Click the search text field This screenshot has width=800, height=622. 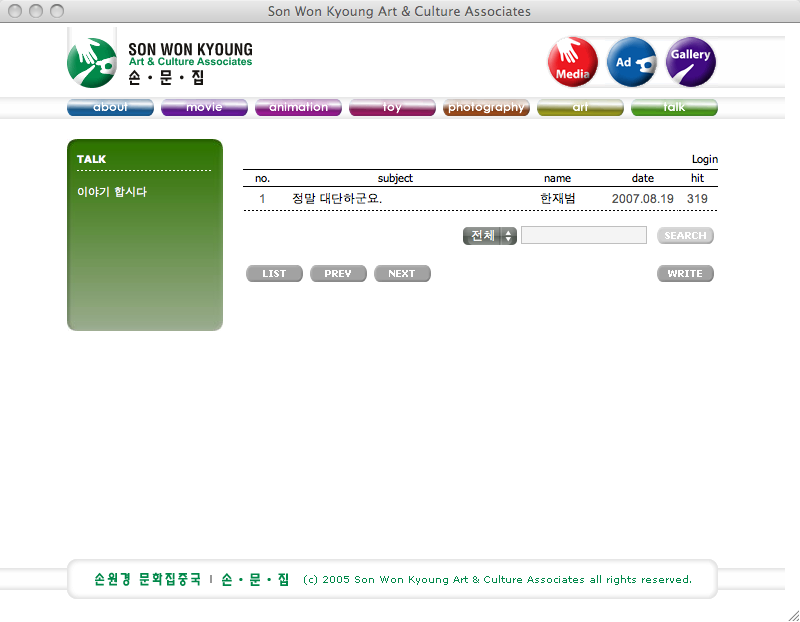[x=584, y=236]
